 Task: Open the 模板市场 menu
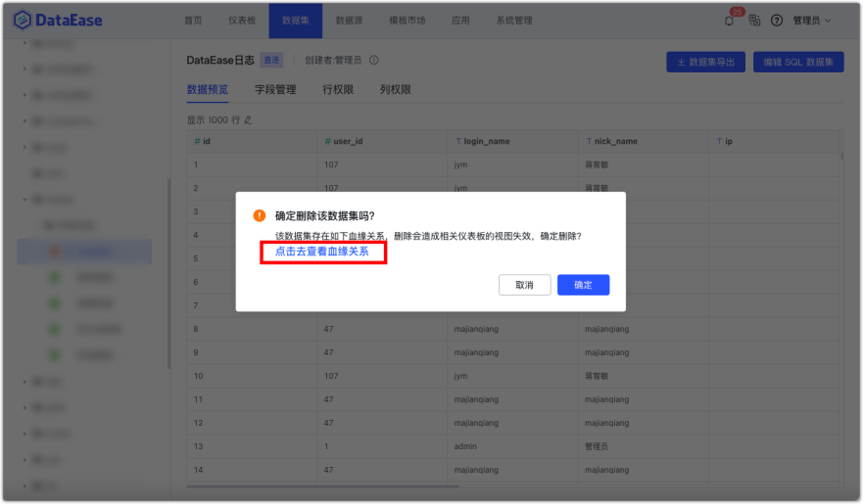pyautogui.click(x=408, y=21)
